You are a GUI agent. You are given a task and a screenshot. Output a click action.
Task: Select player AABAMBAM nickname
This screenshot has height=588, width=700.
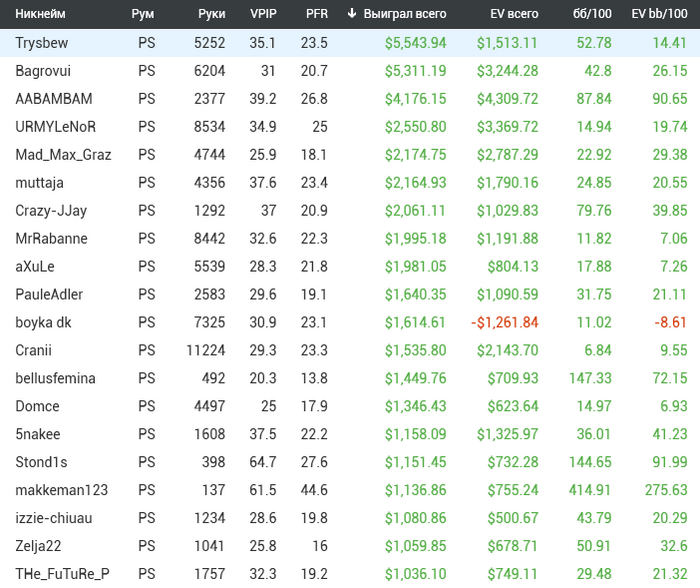(x=54, y=99)
